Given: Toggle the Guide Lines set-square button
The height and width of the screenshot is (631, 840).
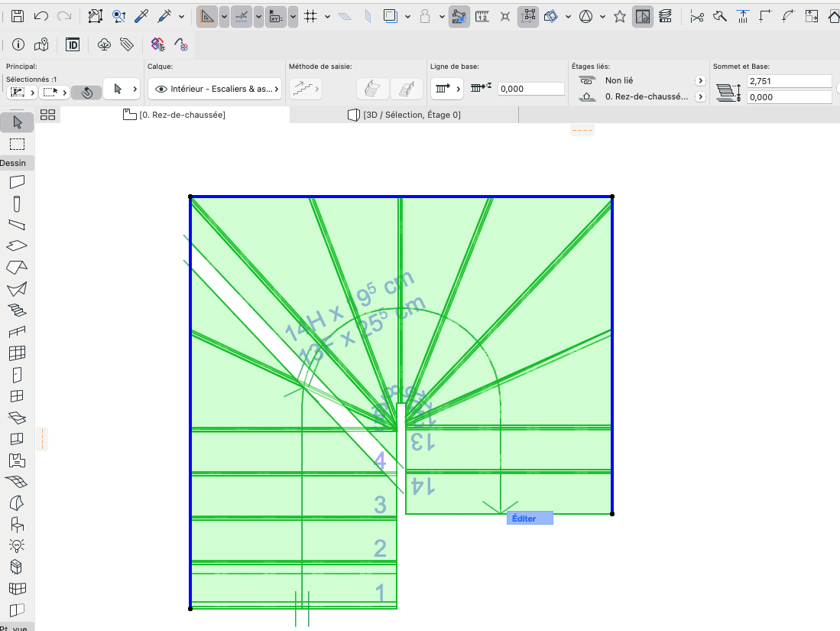Looking at the screenshot, I should (x=207, y=17).
